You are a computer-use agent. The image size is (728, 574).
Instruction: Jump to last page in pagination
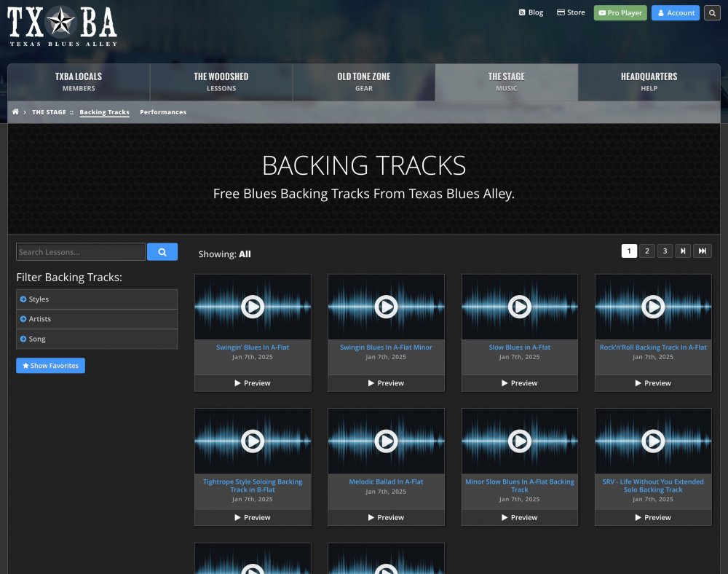[x=702, y=251]
